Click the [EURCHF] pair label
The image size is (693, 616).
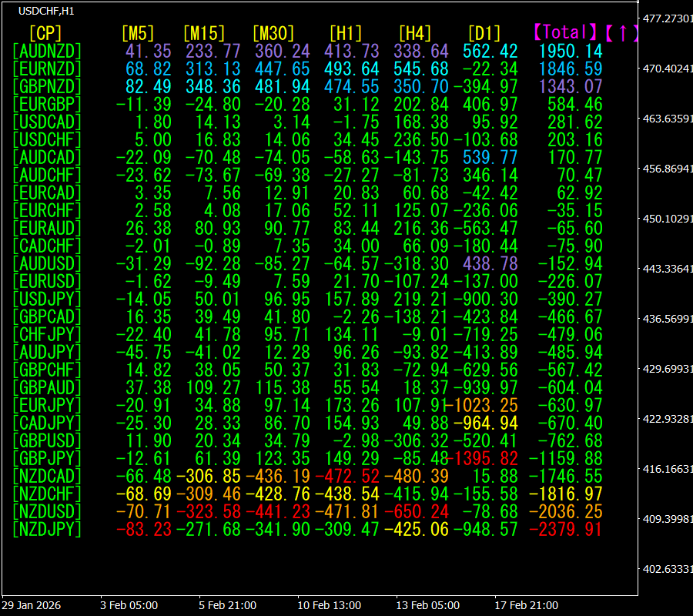(x=47, y=210)
